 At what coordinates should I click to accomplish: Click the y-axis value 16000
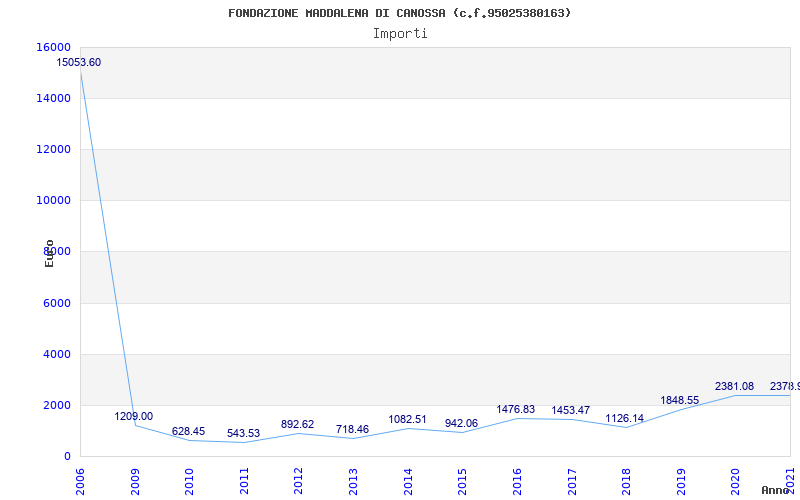coord(54,47)
